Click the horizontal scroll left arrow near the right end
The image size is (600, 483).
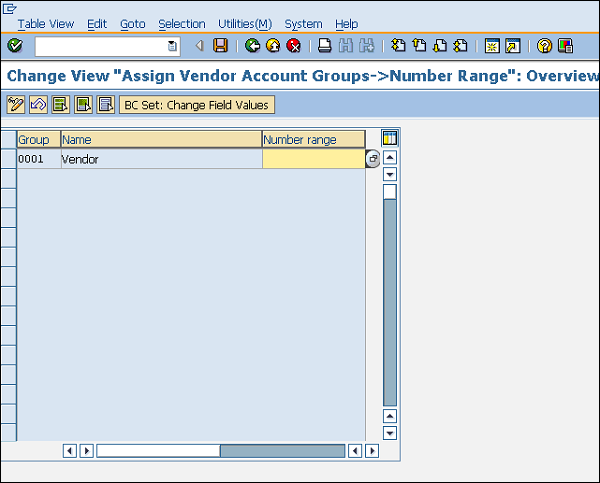[355, 451]
